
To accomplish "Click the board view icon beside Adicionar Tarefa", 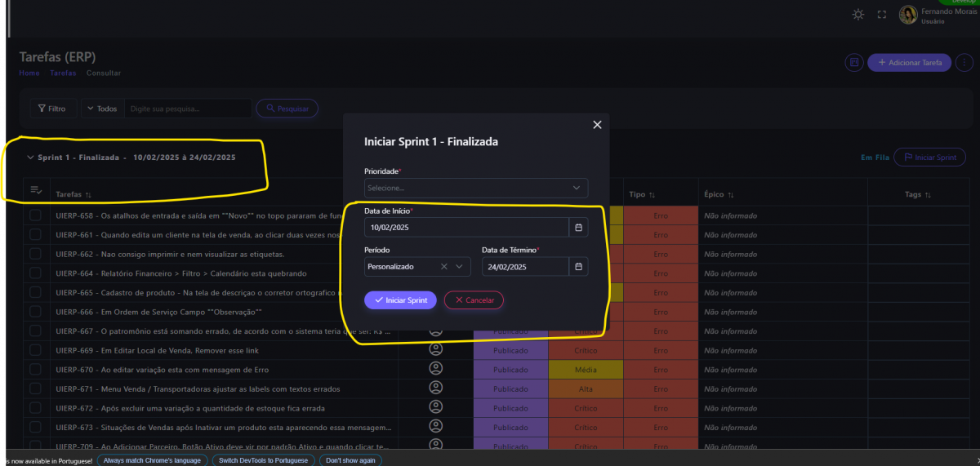I will [854, 63].
